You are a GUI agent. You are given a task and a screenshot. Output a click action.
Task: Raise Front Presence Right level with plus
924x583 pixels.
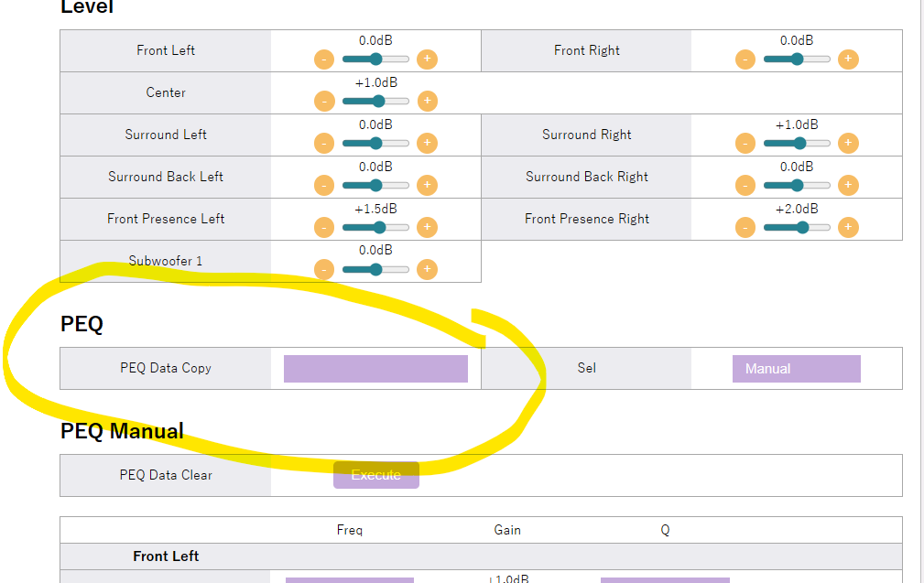point(848,228)
